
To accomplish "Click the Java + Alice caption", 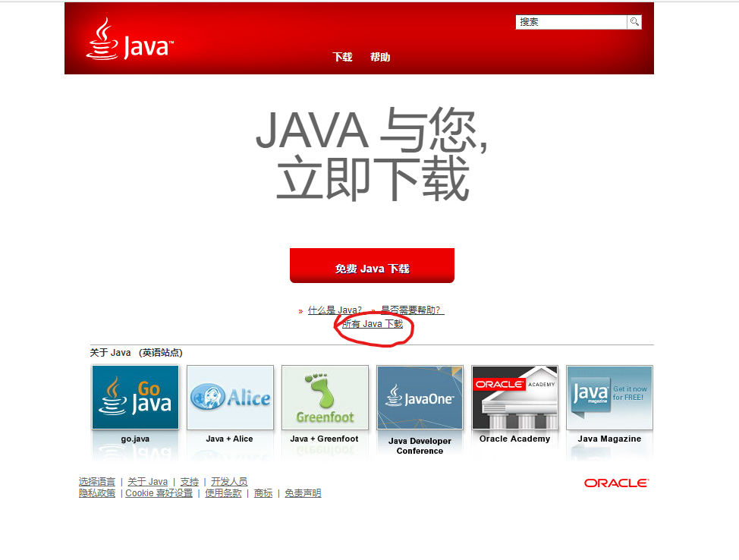I will [x=230, y=439].
